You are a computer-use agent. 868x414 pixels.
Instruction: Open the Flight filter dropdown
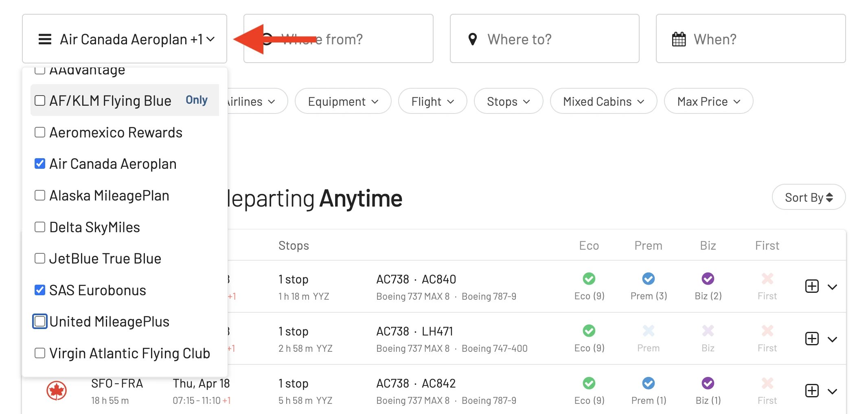[432, 101]
